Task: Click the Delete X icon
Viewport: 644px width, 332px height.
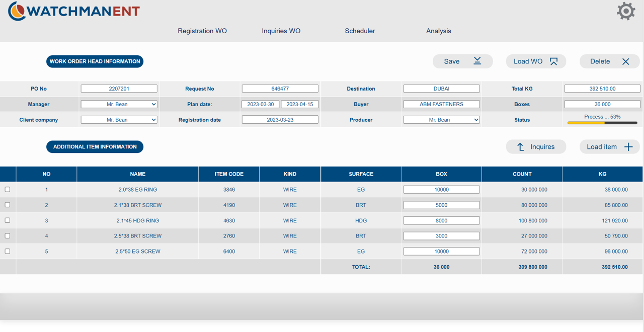Action: [x=625, y=61]
